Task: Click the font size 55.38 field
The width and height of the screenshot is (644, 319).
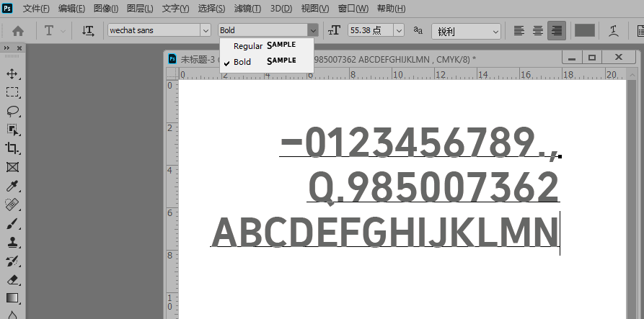Action: click(x=371, y=30)
